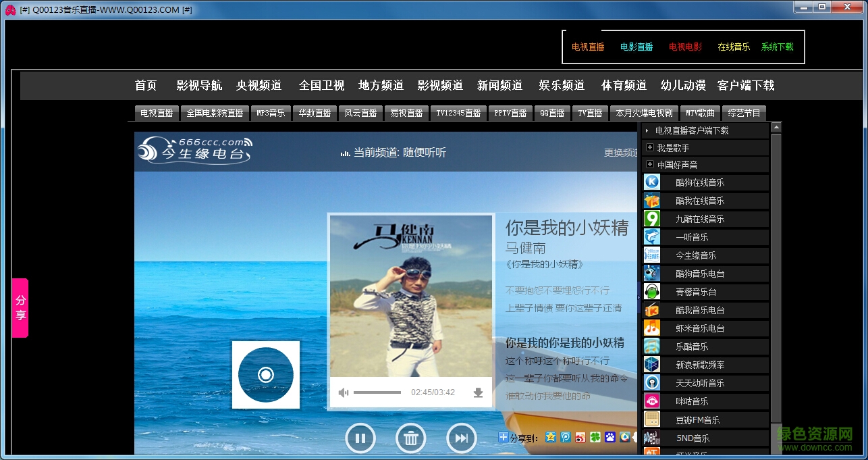Share the song to Sina Weibo

click(x=579, y=438)
